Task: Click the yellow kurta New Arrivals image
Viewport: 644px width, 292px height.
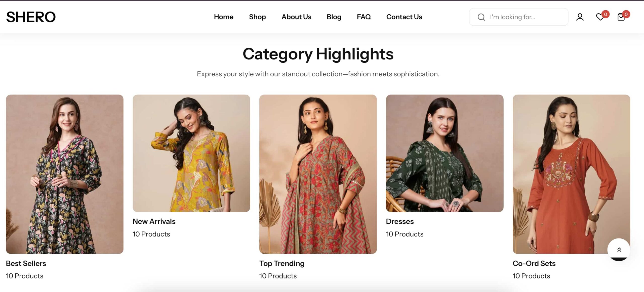Action: point(191,153)
